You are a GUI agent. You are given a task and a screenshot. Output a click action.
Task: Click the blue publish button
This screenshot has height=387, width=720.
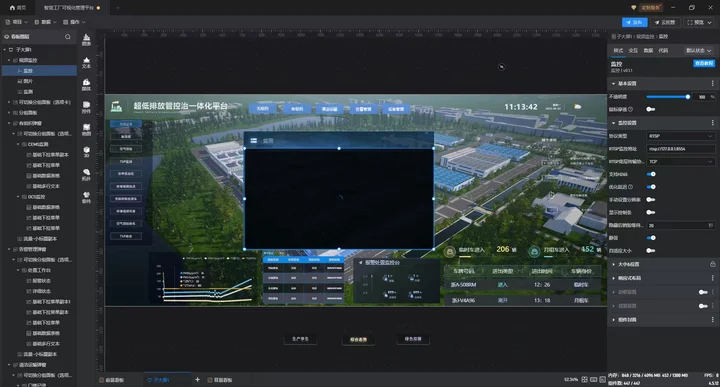tap(635, 22)
